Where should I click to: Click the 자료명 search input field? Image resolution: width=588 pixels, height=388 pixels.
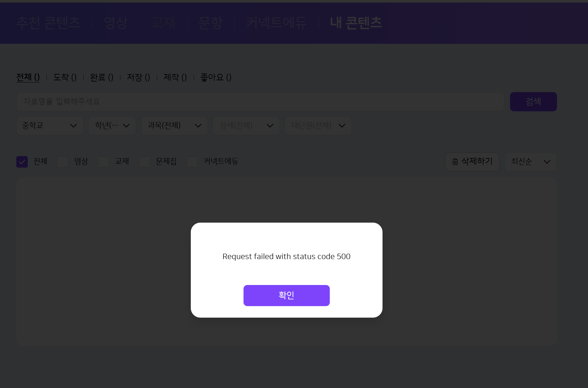(x=260, y=102)
